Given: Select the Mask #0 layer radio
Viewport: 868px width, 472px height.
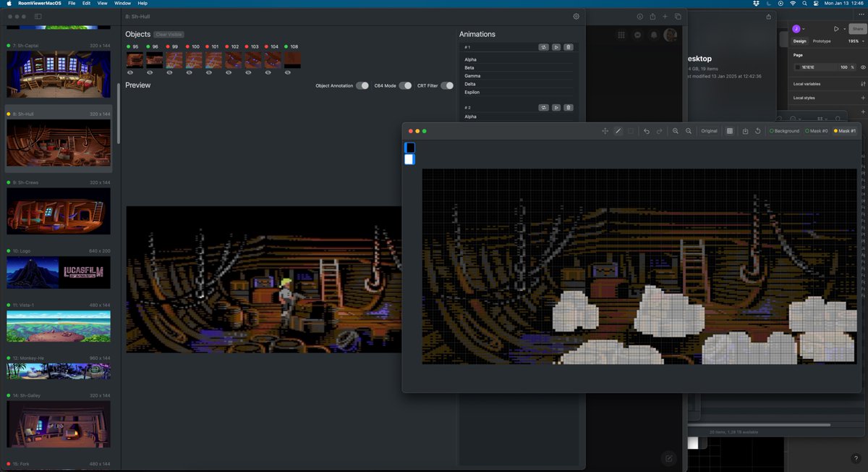Looking at the screenshot, I should tap(817, 131).
